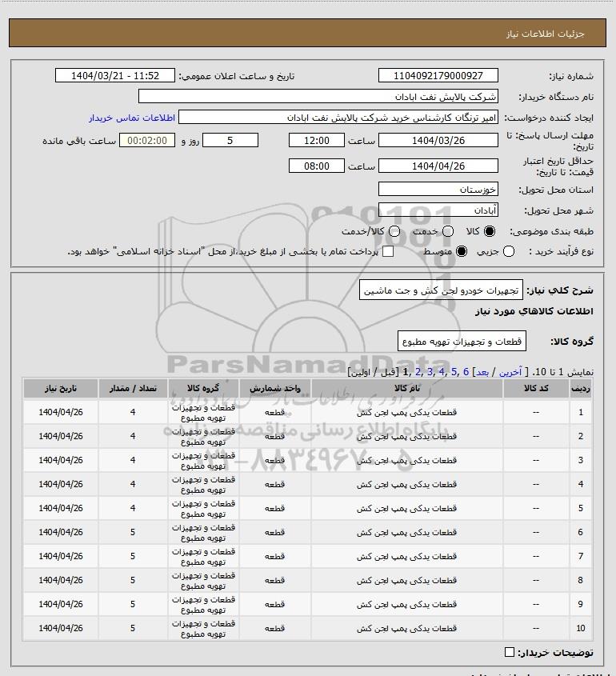This screenshot has width=616, height=676.
Task: Click the کد کالا column header
Action: (x=536, y=389)
